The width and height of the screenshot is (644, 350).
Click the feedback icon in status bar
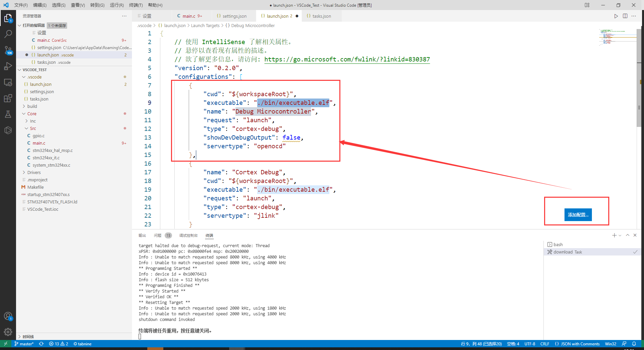click(x=624, y=344)
